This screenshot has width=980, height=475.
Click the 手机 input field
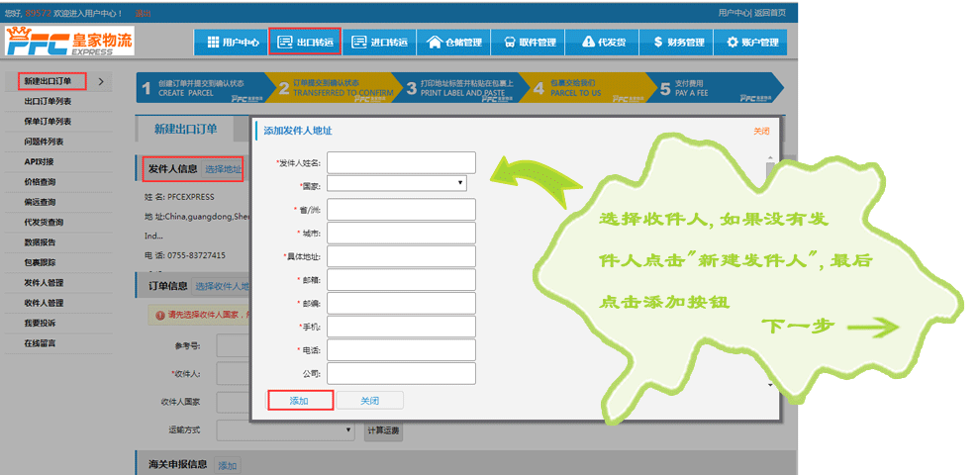[401, 327]
